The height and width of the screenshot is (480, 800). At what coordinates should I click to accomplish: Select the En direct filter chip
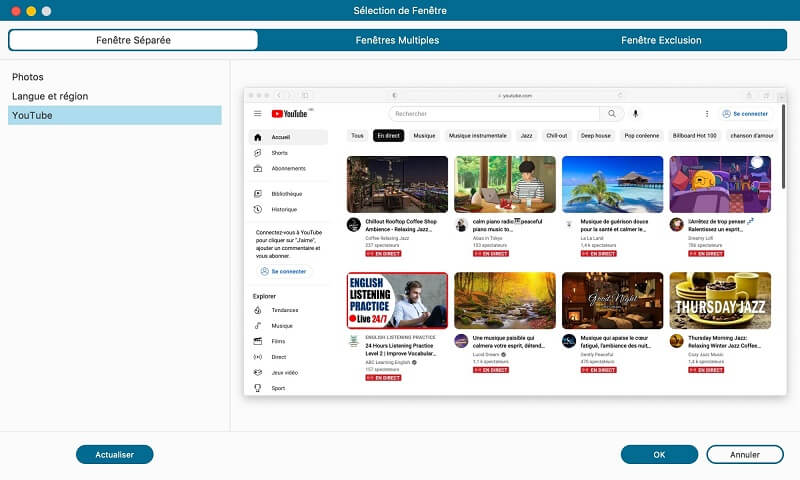(388, 136)
